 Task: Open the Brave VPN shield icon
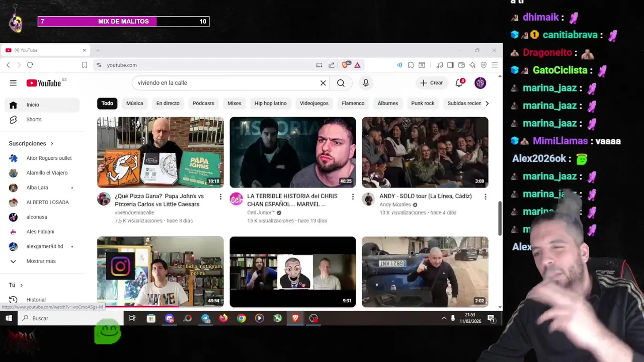tap(484, 65)
